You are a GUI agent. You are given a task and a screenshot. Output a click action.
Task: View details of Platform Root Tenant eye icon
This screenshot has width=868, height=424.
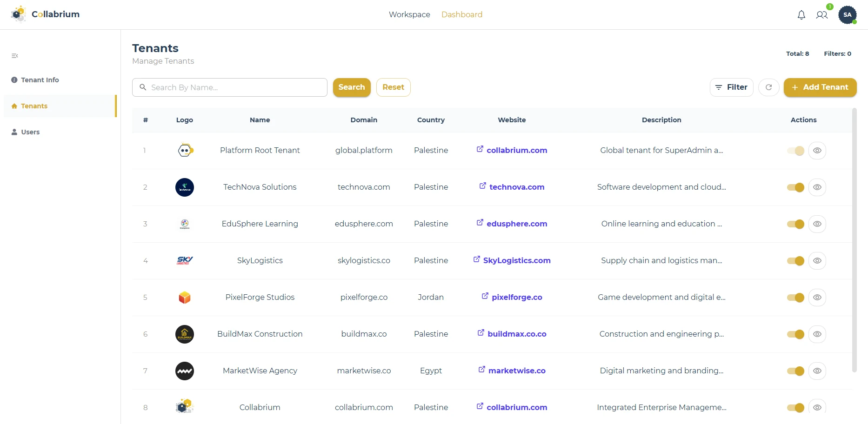click(817, 151)
